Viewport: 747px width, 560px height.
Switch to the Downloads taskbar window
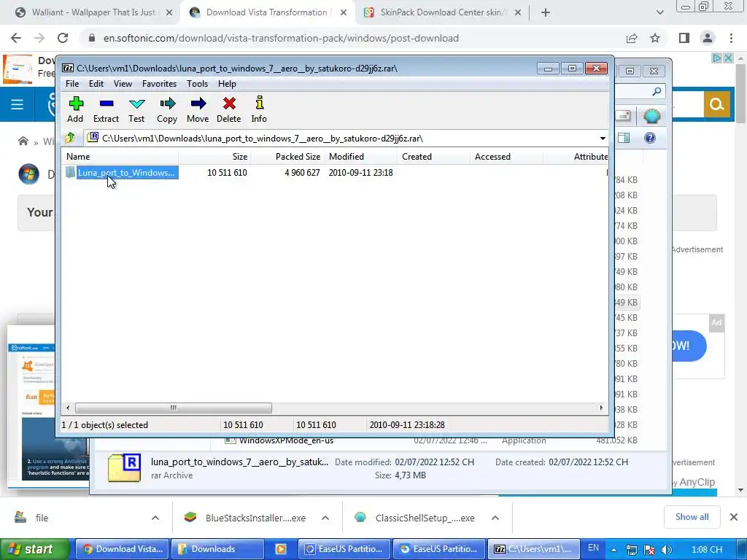coord(217,549)
